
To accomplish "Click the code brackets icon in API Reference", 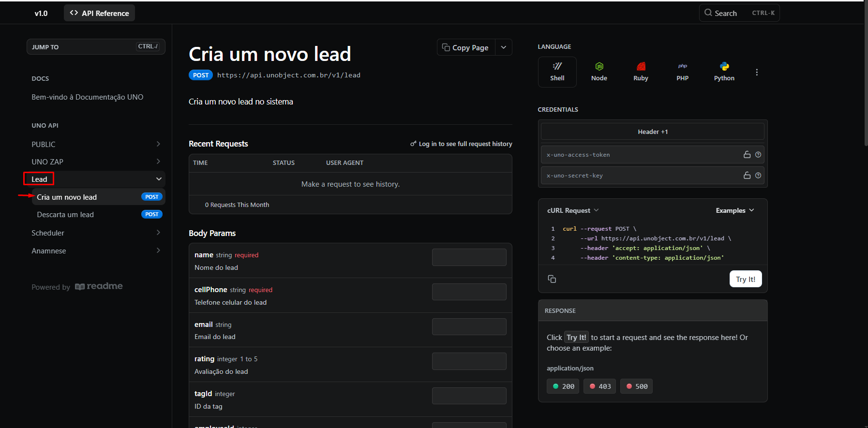I will [x=74, y=13].
